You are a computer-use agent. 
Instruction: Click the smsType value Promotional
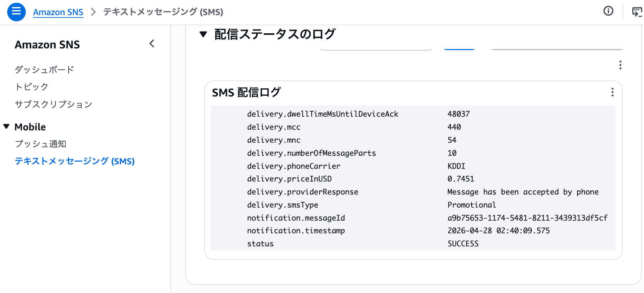[472, 205]
